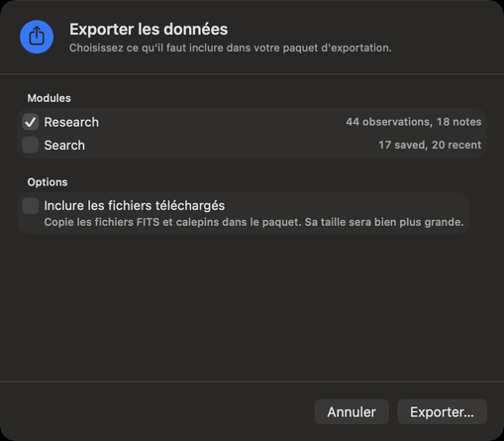Click the blue export share icon
This screenshot has height=441, width=504.
pyautogui.click(x=37, y=37)
